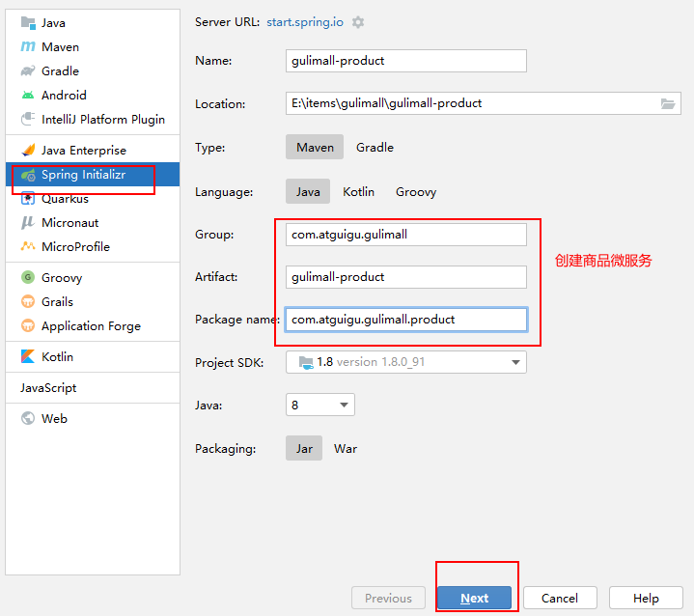Select War packaging
Screen dimensions: 694x616
(x=346, y=448)
